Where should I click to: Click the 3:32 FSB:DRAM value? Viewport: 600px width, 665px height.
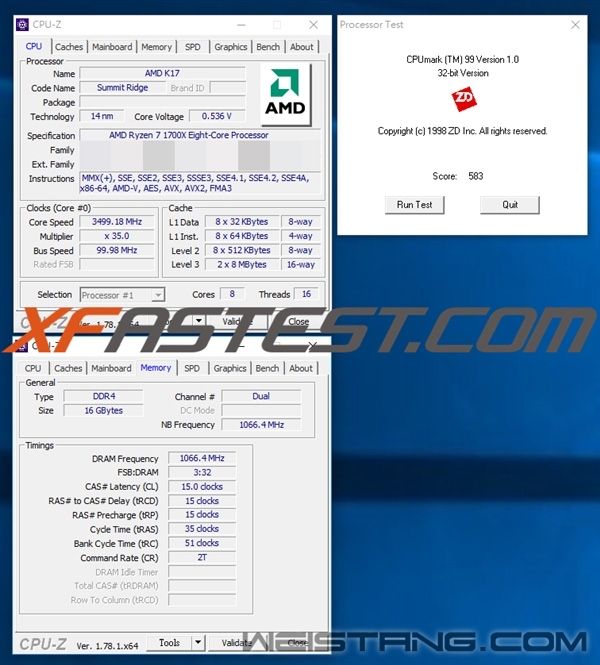pyautogui.click(x=202, y=472)
